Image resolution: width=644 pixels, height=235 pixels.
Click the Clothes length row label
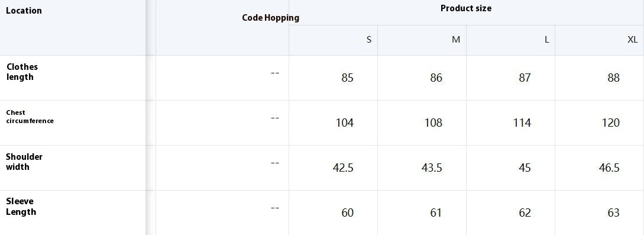coord(22,72)
